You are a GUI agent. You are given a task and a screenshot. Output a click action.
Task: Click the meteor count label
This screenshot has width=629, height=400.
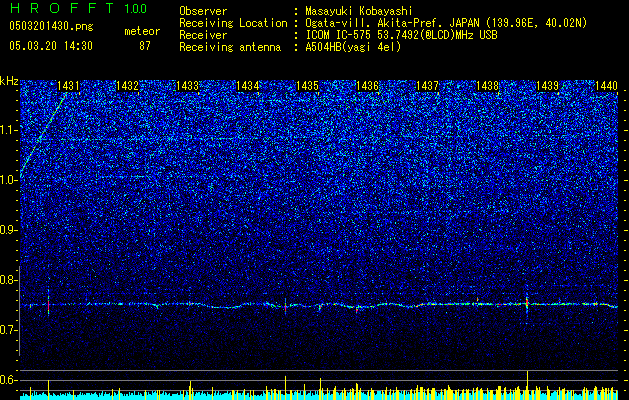142,31
